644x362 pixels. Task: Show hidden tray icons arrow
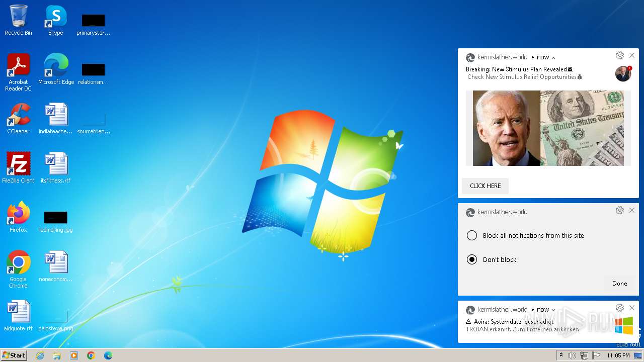561,355
